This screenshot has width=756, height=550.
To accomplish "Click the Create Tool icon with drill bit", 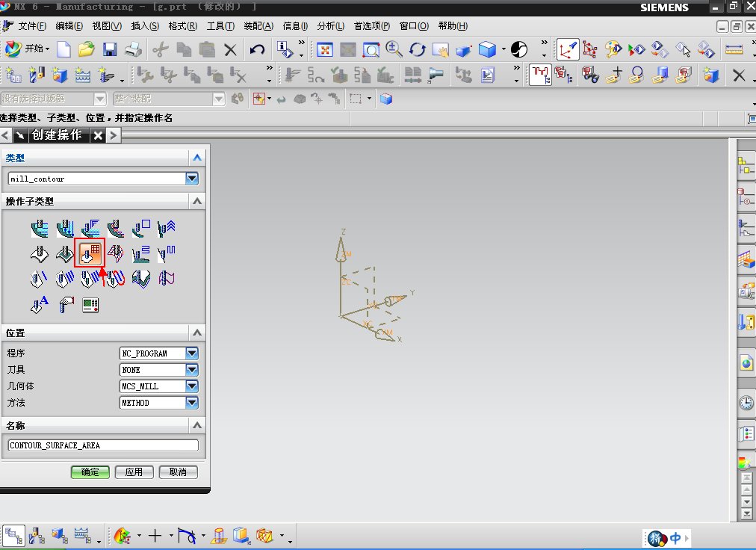I will (36, 75).
